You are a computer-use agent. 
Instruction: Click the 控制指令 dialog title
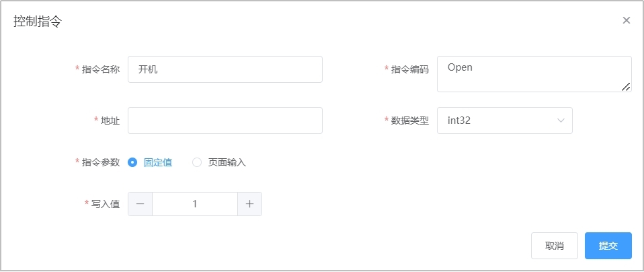(38, 21)
